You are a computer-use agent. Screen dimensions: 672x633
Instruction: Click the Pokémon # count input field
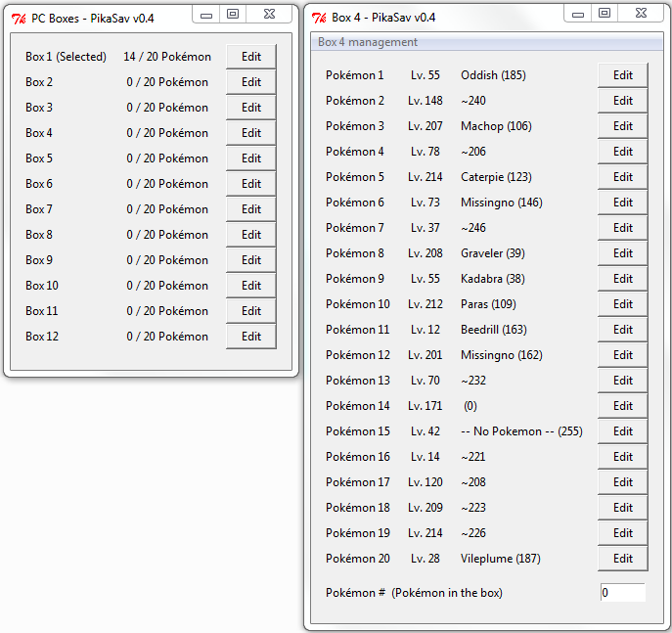click(x=623, y=593)
